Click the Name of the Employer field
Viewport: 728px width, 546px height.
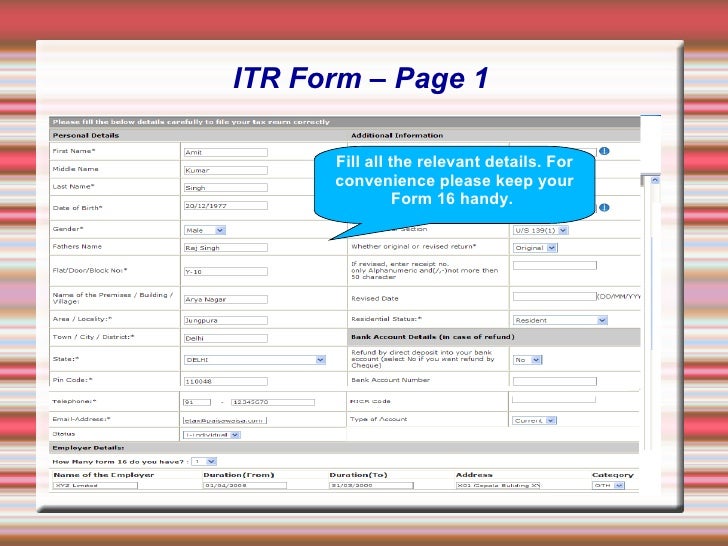96,486
